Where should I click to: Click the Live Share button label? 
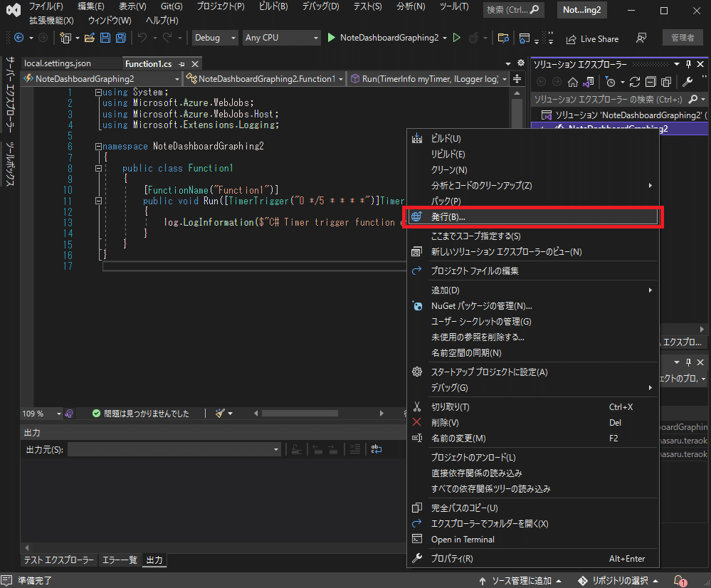pyautogui.click(x=599, y=39)
